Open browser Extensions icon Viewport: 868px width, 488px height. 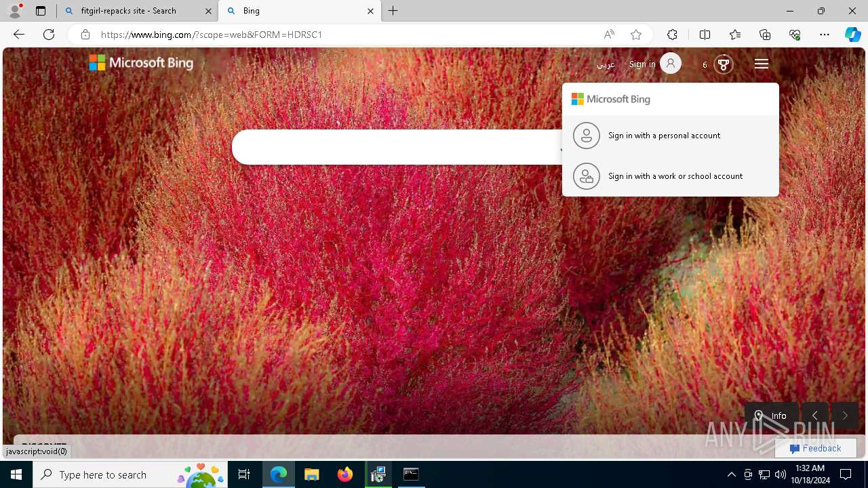tap(672, 35)
